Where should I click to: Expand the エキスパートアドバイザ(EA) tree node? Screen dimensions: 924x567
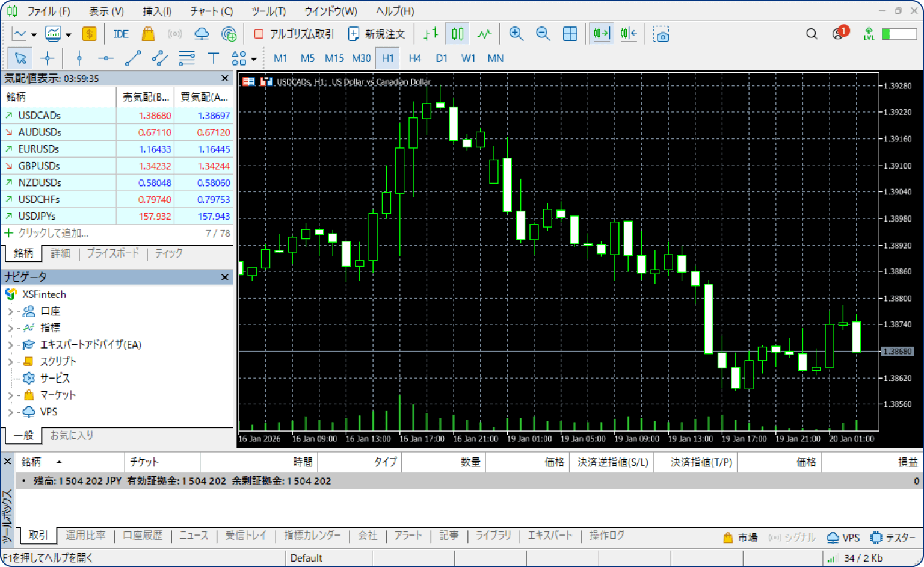click(x=10, y=345)
